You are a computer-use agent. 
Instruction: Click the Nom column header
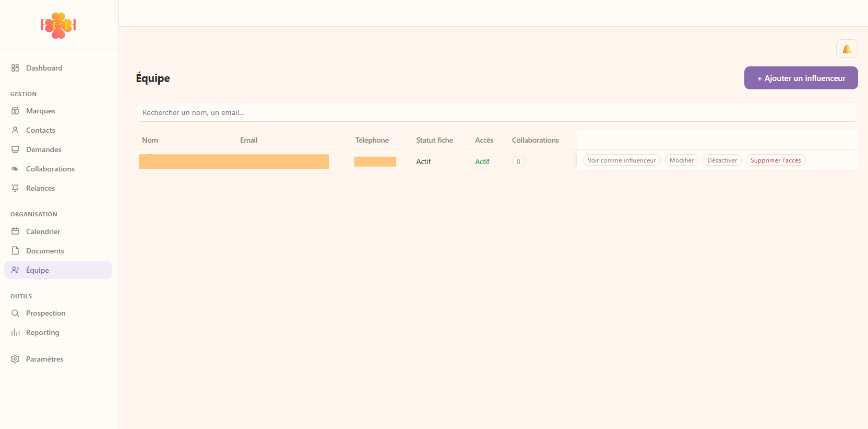click(150, 140)
